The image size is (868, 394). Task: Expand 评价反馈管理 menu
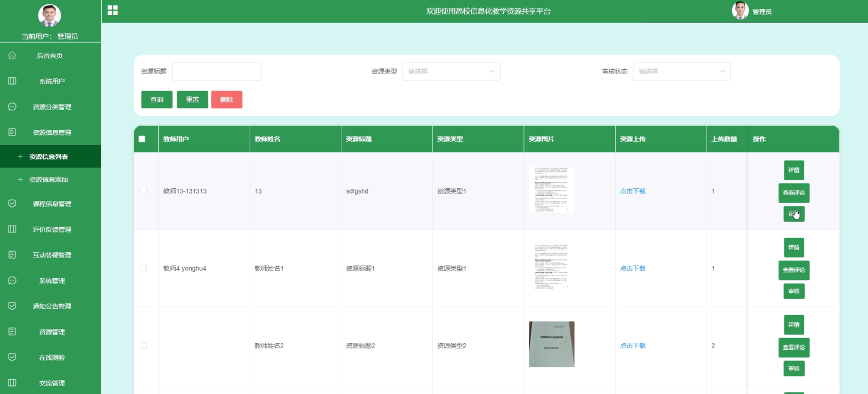point(51,229)
